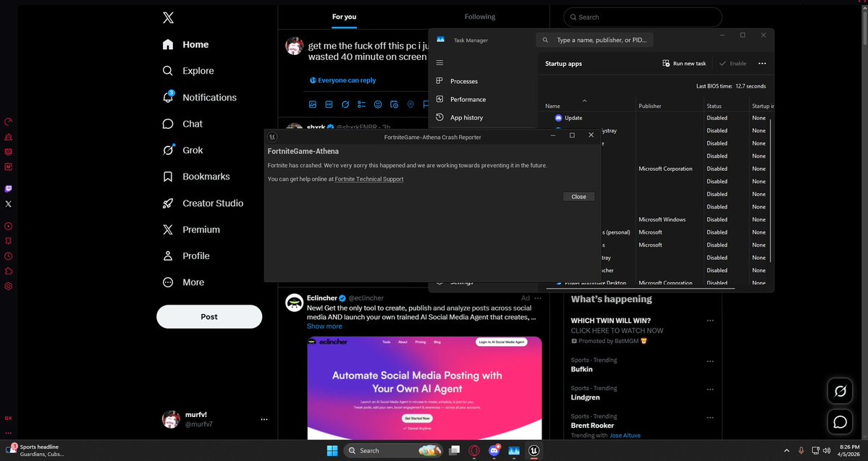Open the More menu in the X sidebar
This screenshot has width=868, height=461.
(x=183, y=282)
